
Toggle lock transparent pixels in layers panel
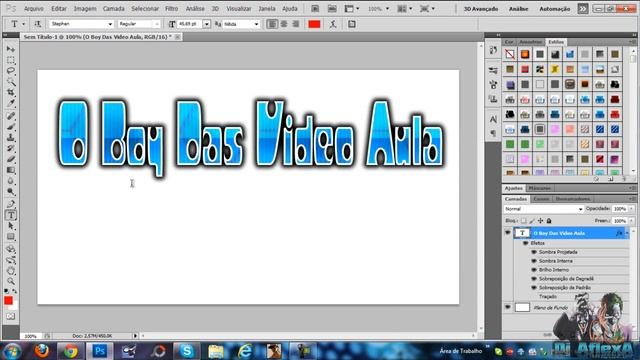(524, 221)
